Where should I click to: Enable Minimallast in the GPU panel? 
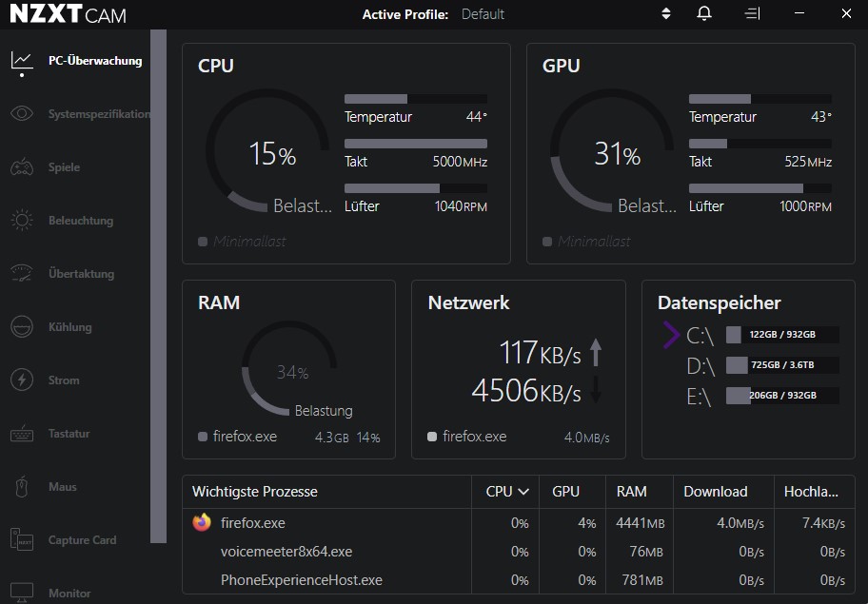(x=548, y=242)
